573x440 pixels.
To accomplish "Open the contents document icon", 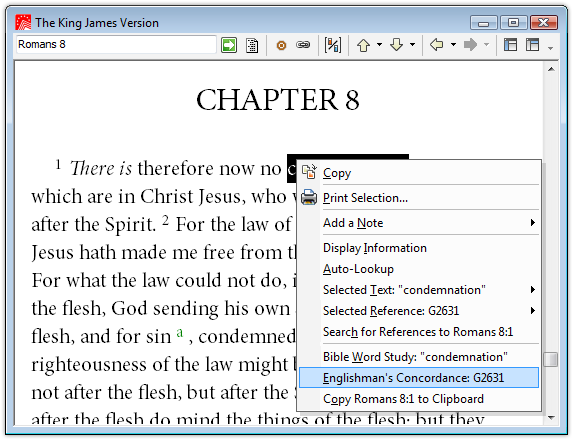I will (x=252, y=45).
